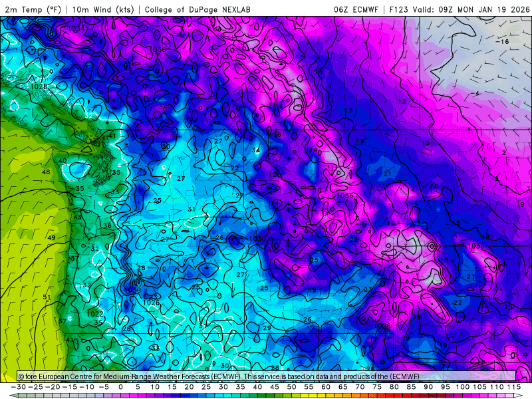Viewport: 532px width, 399px height.
Task: Click the "65" label on the color scale
Action: (342, 387)
